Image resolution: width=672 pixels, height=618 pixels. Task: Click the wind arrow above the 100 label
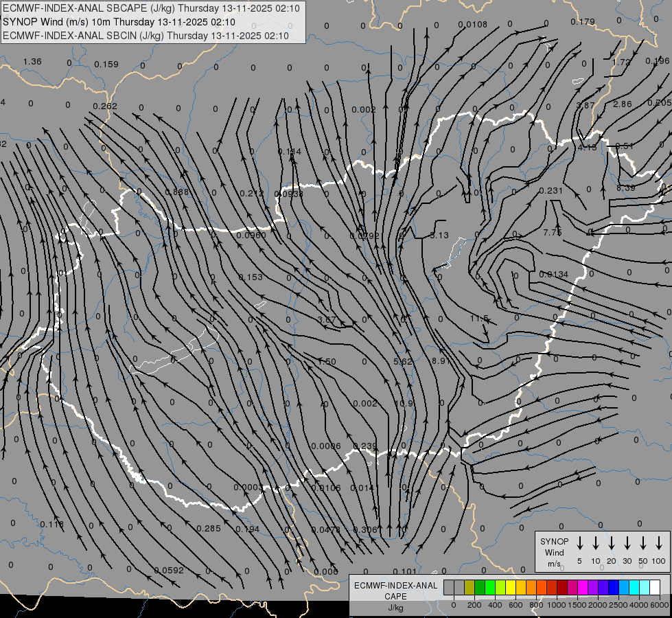pos(659,543)
